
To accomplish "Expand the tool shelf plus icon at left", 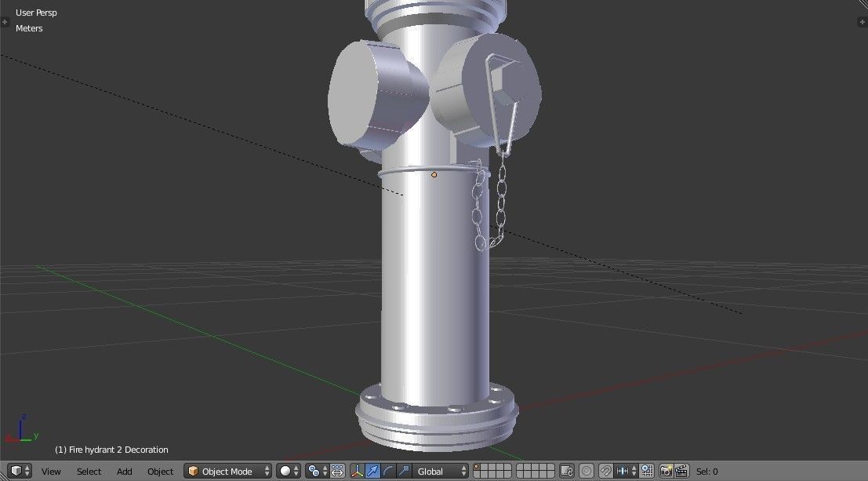I will (x=5, y=22).
